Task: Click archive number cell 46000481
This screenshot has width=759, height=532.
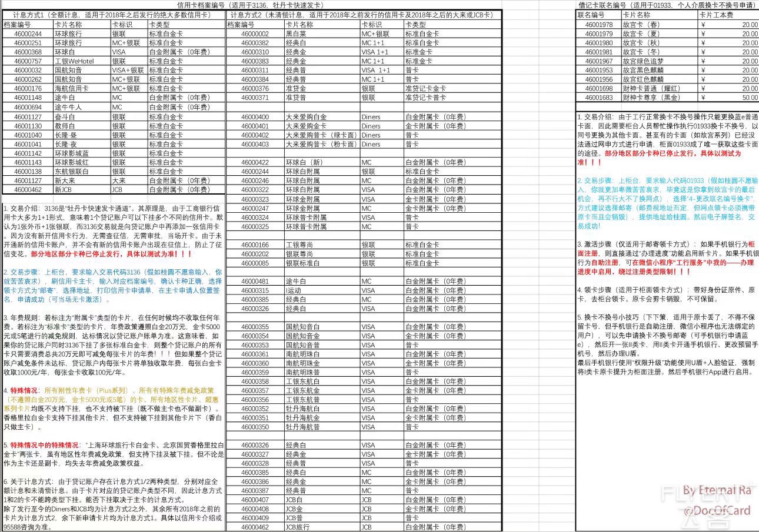Action: [255, 281]
